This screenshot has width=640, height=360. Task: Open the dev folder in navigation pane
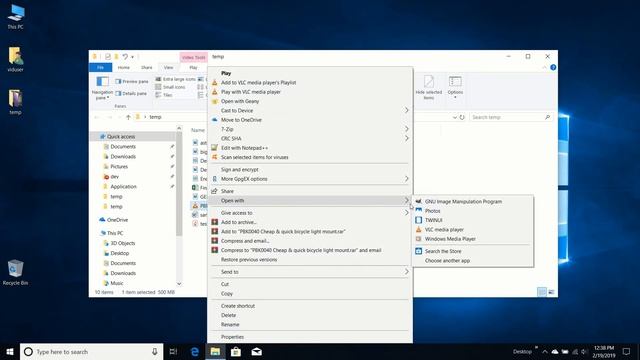tap(115, 177)
